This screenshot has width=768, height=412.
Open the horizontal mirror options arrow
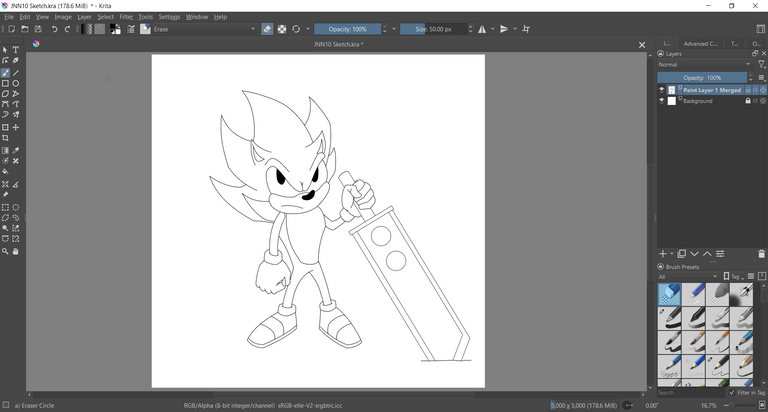click(x=493, y=29)
